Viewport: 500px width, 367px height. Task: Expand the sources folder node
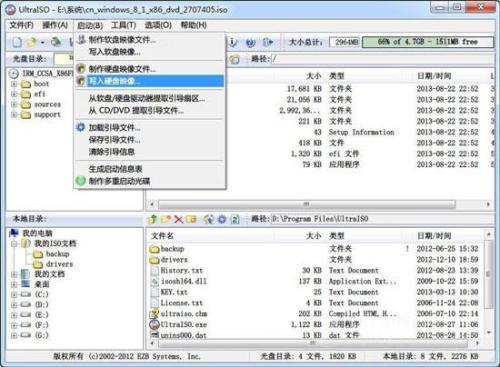14,104
